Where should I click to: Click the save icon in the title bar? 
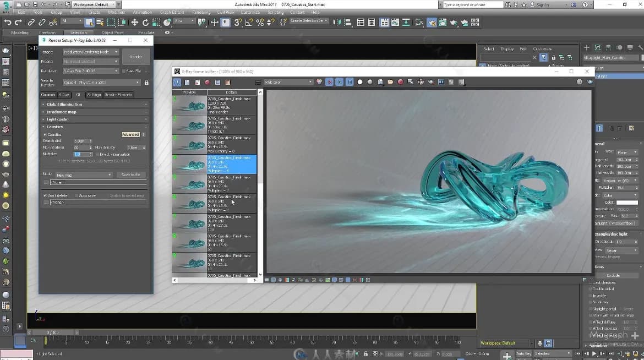click(35, 4)
